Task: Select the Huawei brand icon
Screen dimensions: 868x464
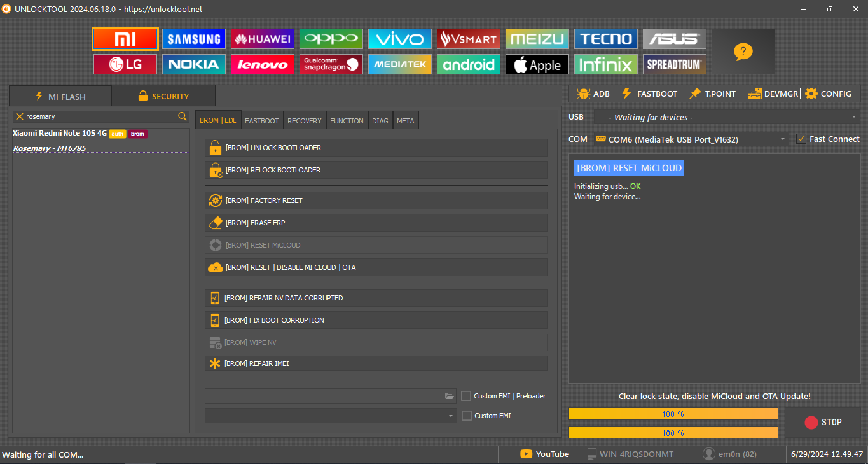Action: tap(263, 39)
